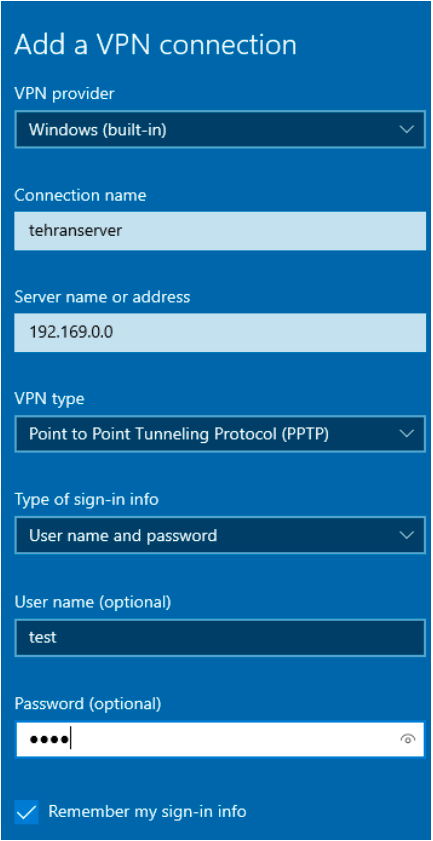The height and width of the screenshot is (841, 433).
Task: Expand the VPN provider chevron arrow
Action: click(x=407, y=129)
